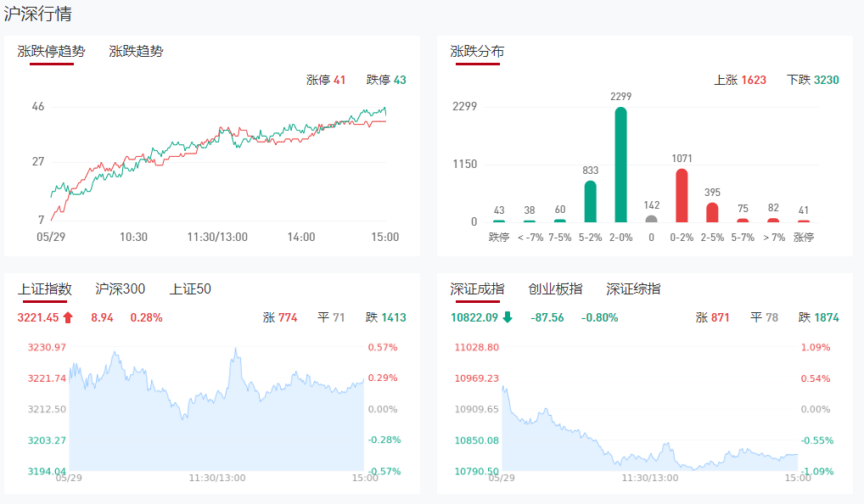Click the point change 8.94
Image resolution: width=864 pixels, height=504 pixels.
pos(102,317)
